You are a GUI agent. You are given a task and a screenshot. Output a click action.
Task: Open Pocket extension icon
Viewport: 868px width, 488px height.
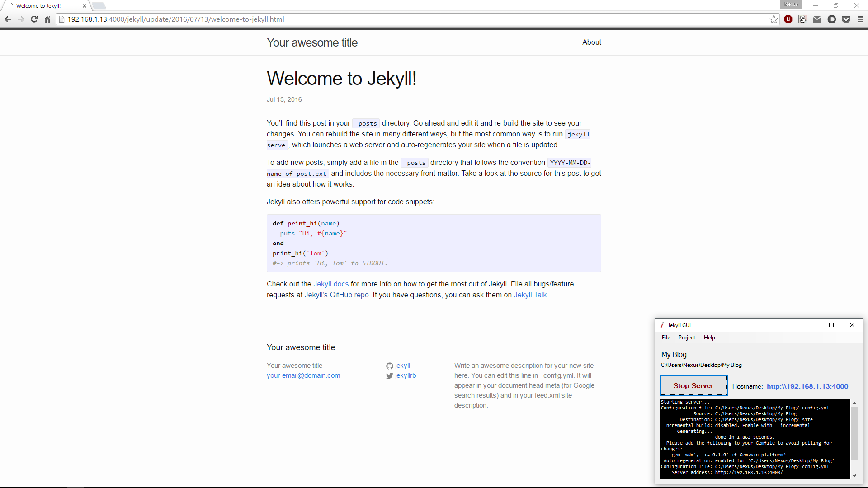[846, 19]
